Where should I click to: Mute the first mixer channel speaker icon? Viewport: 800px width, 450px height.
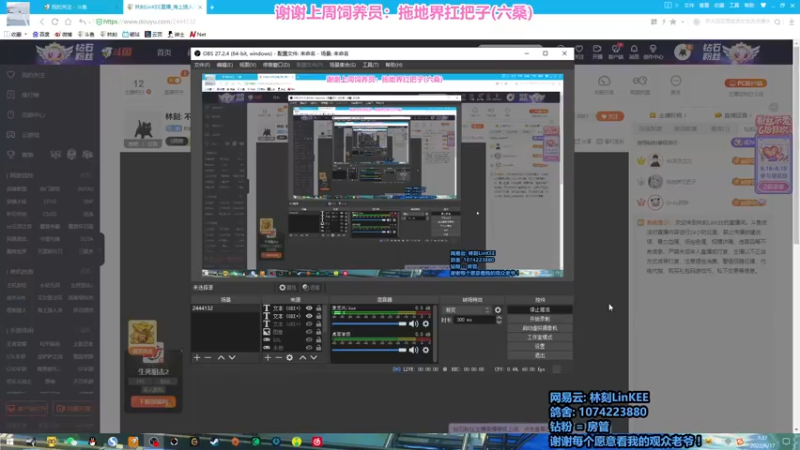(414, 323)
